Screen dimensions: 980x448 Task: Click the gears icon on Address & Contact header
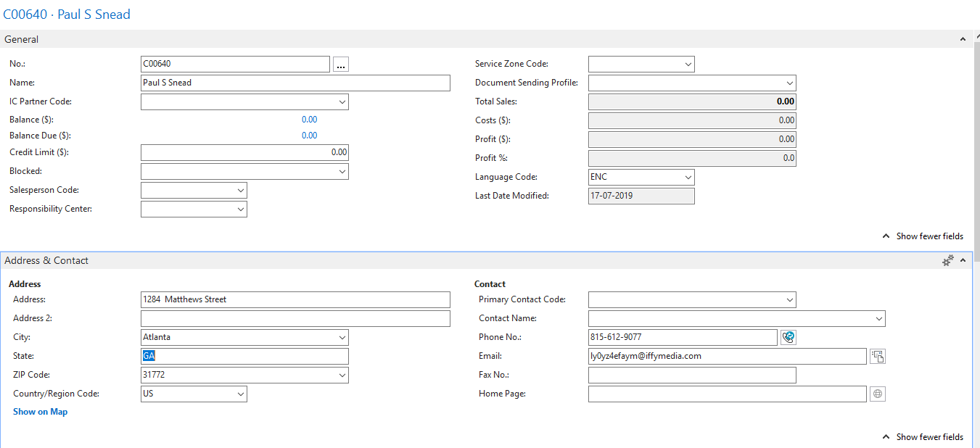point(947,260)
